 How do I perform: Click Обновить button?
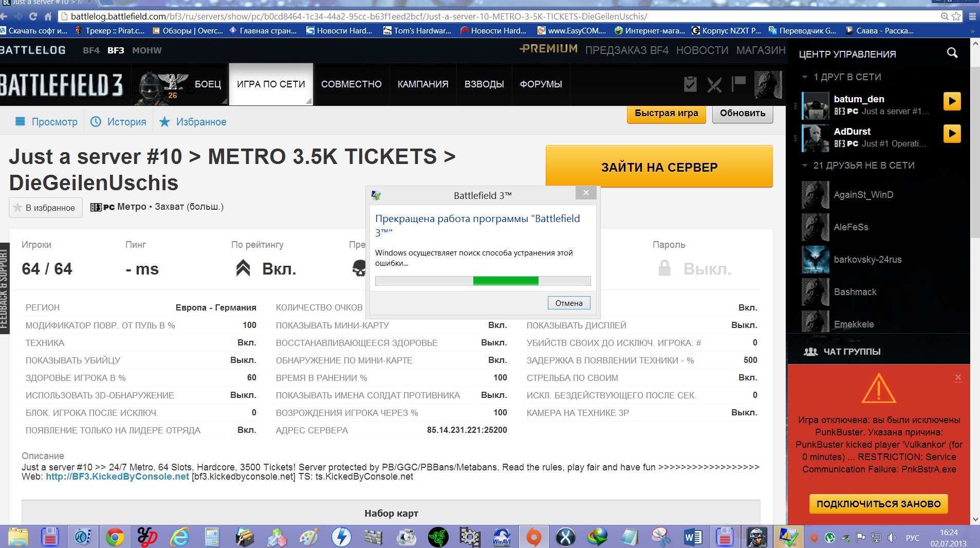[742, 114]
